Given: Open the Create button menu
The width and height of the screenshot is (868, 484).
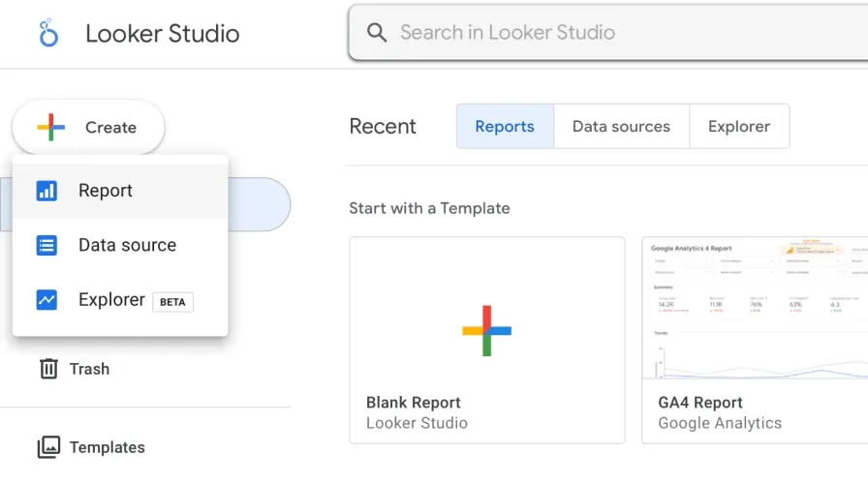Looking at the screenshot, I should (x=88, y=127).
